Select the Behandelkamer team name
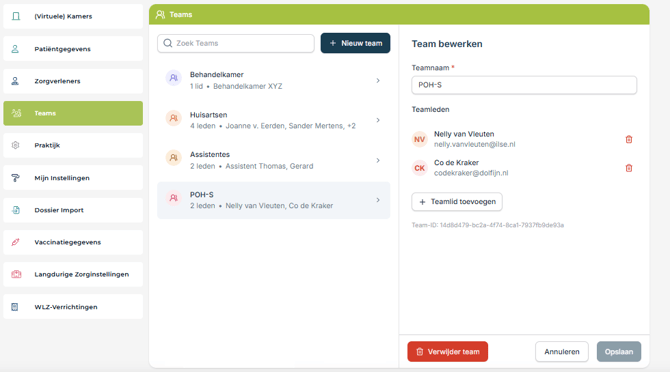The image size is (670, 372). [217, 74]
